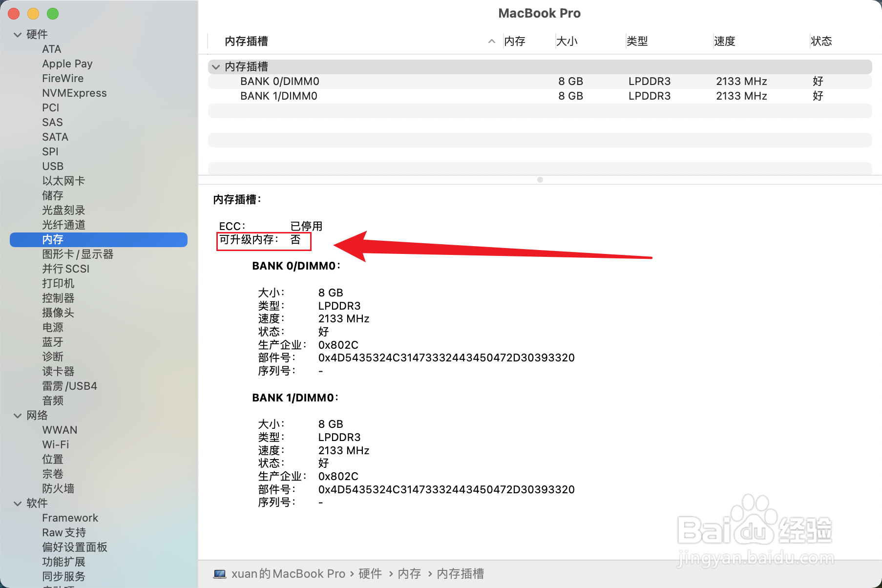Open 摄像头 in the sidebar
Image resolution: width=882 pixels, height=588 pixels.
tap(58, 313)
